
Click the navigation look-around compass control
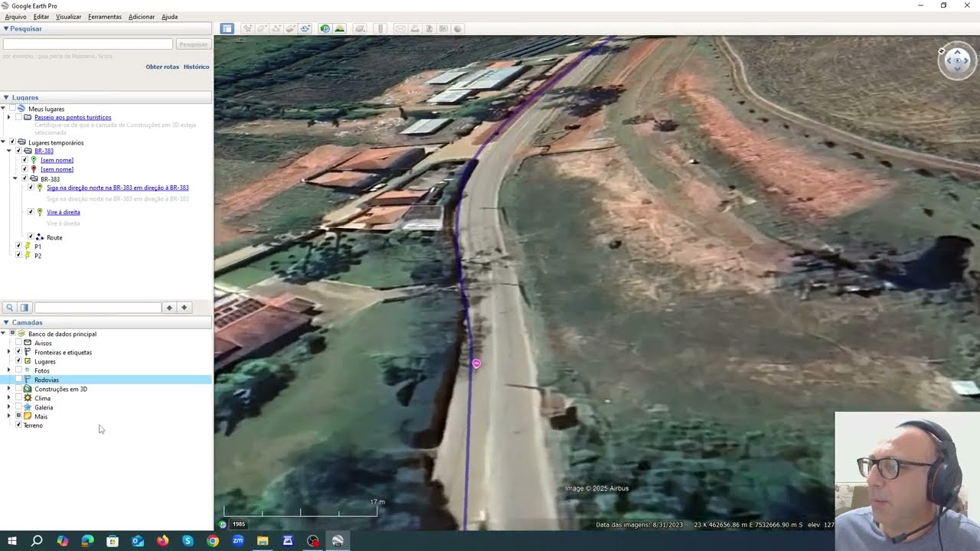(957, 61)
